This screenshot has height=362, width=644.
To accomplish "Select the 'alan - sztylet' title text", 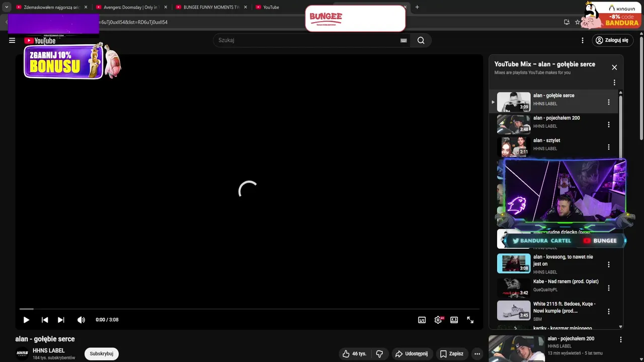I will [x=546, y=141].
